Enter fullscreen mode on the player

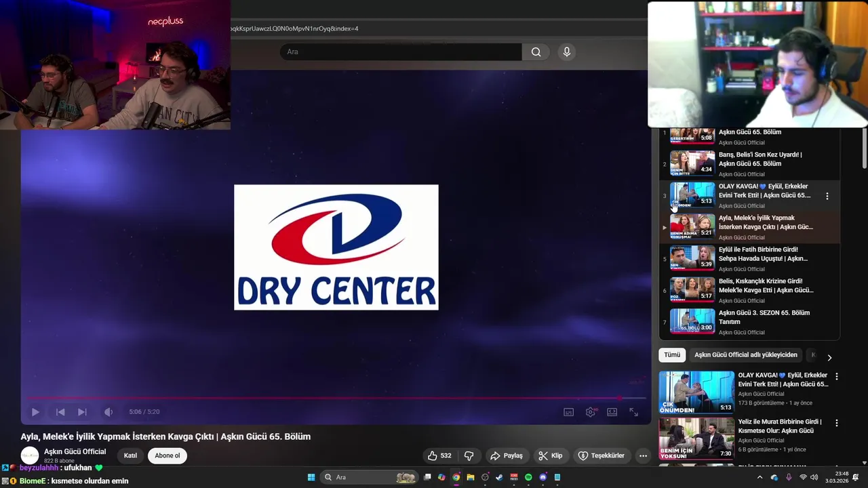coord(633,412)
